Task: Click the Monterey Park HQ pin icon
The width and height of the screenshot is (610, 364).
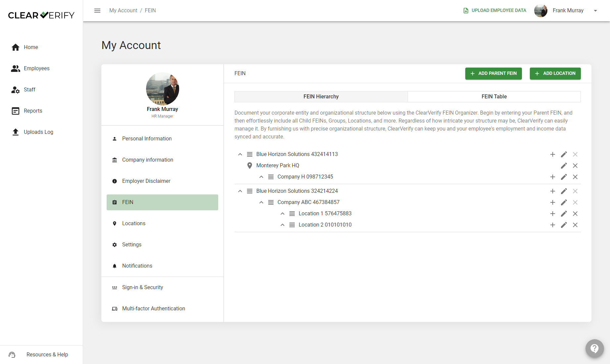Action: 250,166
